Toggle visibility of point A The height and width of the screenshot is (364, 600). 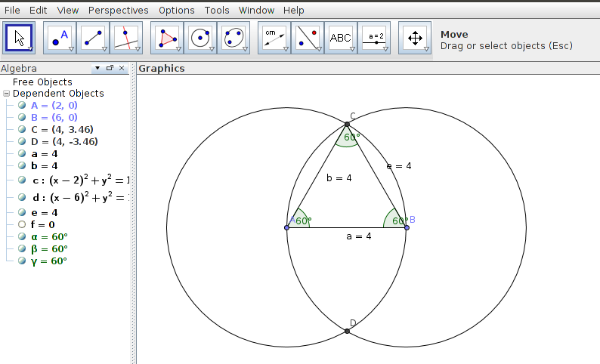click(x=22, y=105)
